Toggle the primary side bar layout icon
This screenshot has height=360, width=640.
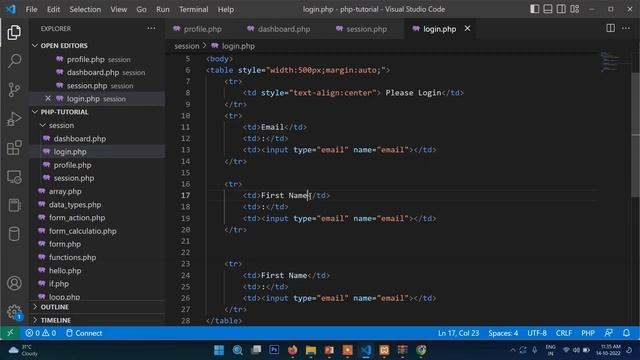tap(534, 9)
